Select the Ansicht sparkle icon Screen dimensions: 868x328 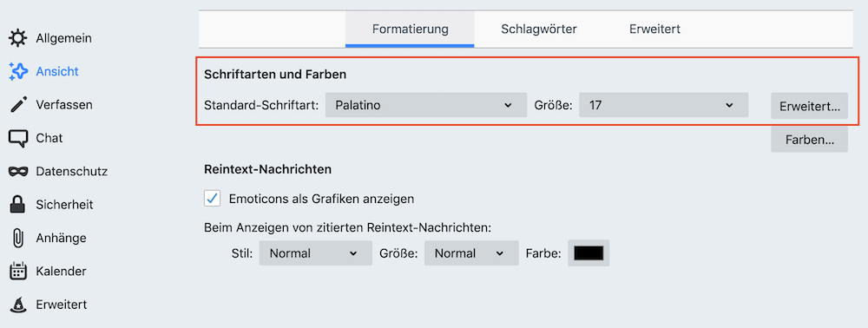[18, 72]
